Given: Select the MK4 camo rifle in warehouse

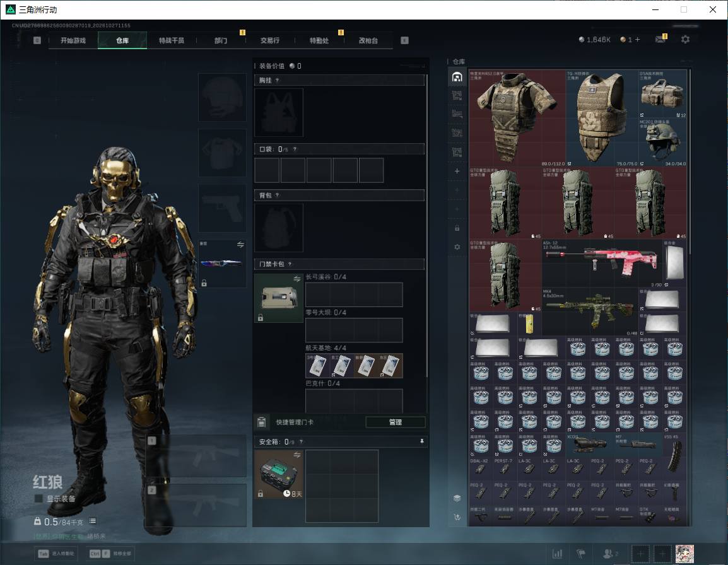Looking at the screenshot, I should tap(590, 312).
